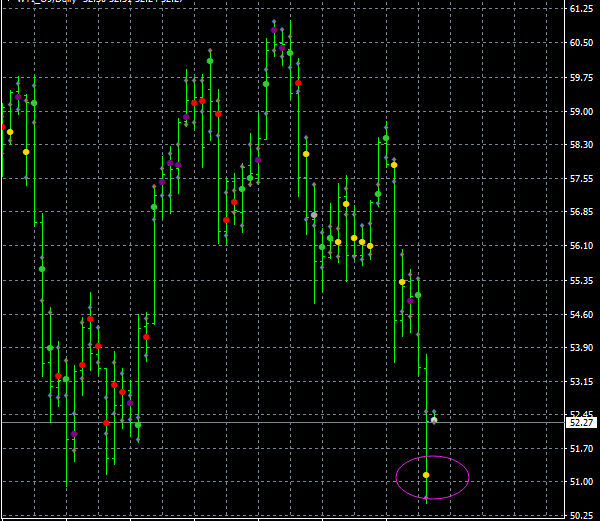
Task: Pick the 57.55 price scale label
Action: coord(581,179)
